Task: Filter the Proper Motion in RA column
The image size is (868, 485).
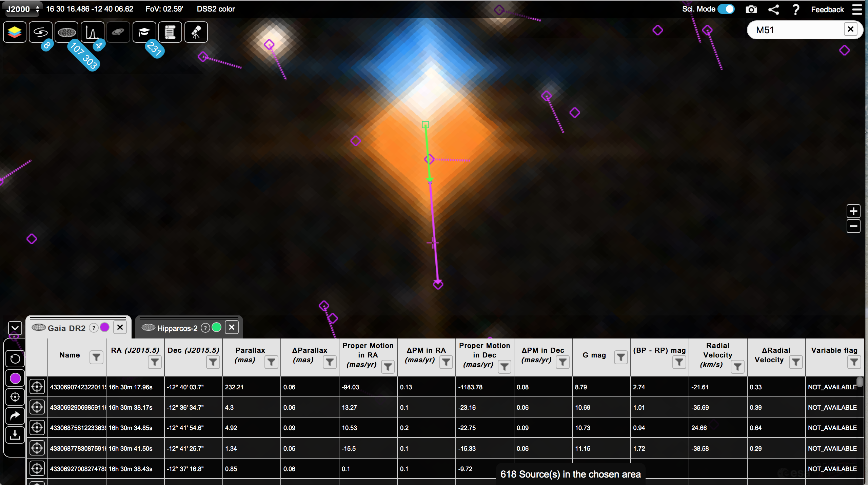Action: click(x=388, y=367)
